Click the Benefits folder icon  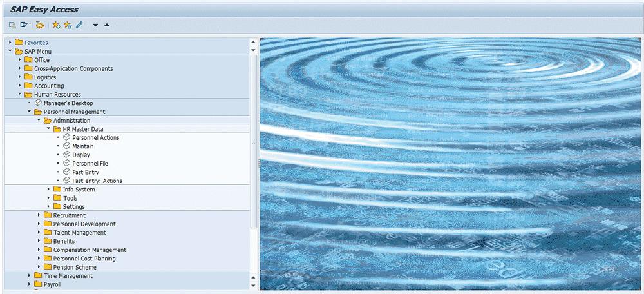(x=48, y=241)
